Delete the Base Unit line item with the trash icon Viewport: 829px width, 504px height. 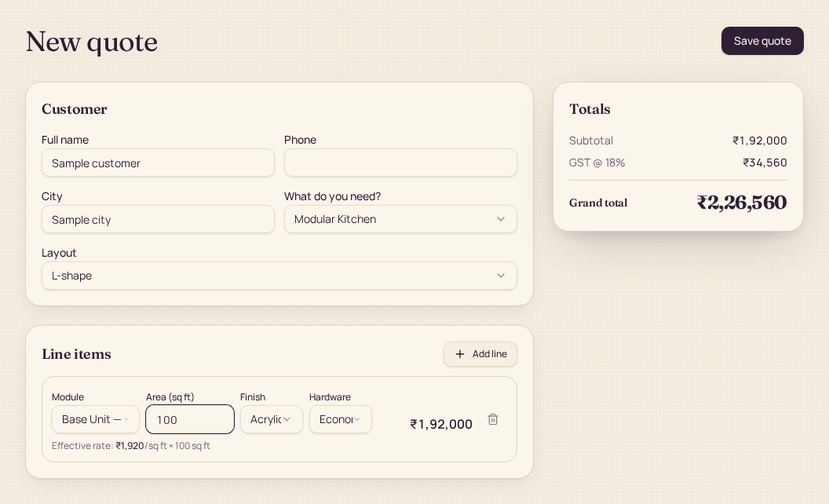point(493,419)
